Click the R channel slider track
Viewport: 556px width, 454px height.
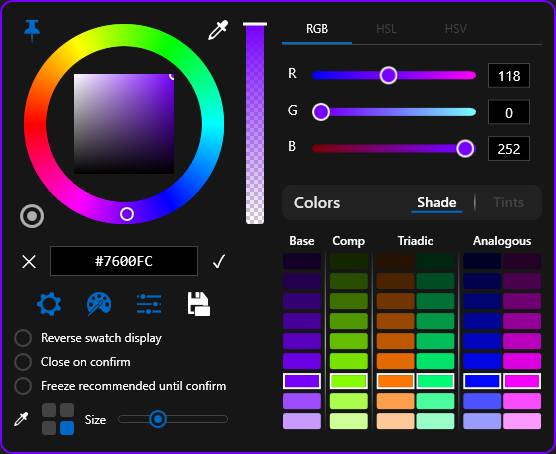click(x=394, y=75)
